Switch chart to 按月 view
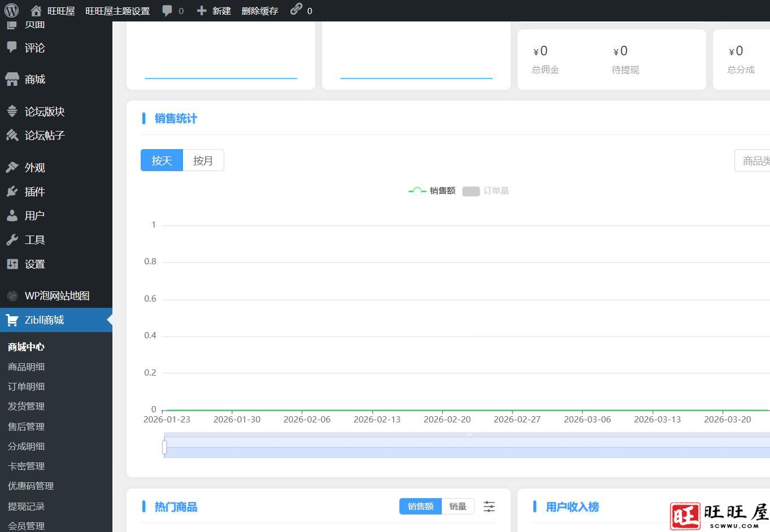Image resolution: width=770 pixels, height=532 pixels. pyautogui.click(x=203, y=160)
